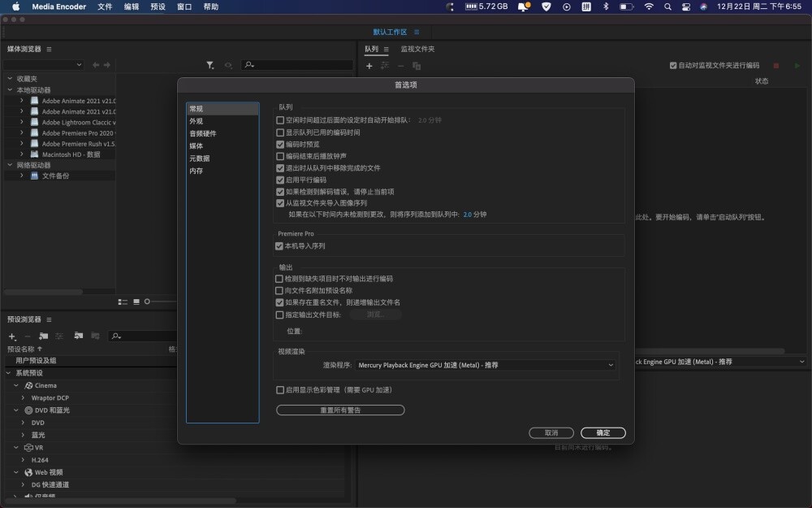Open the 预设 menu in menu bar
Image resolution: width=812 pixels, height=508 pixels.
coord(158,7)
